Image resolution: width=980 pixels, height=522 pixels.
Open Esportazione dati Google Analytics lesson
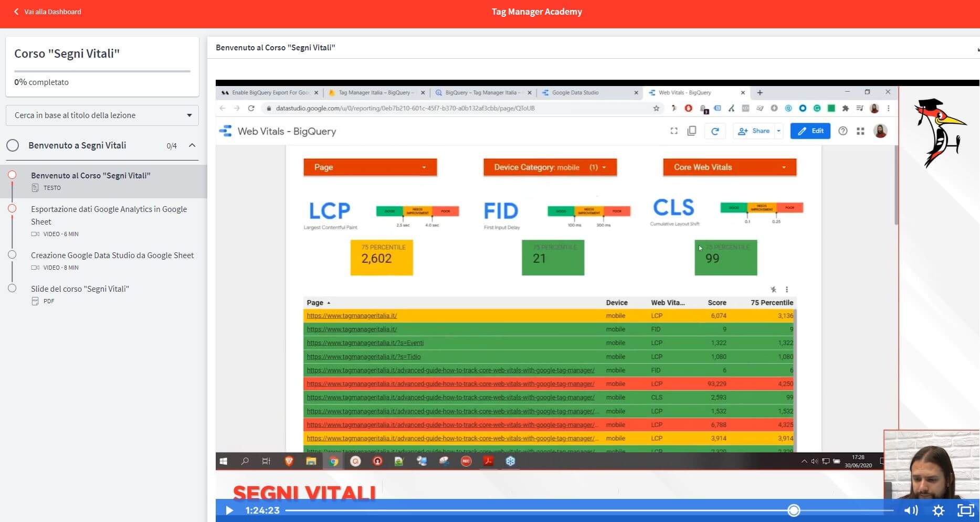109,215
